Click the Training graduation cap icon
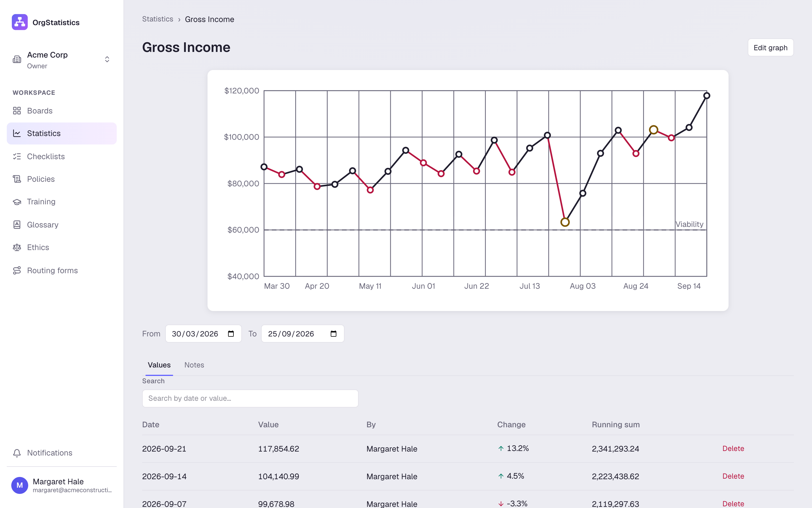 click(x=17, y=202)
